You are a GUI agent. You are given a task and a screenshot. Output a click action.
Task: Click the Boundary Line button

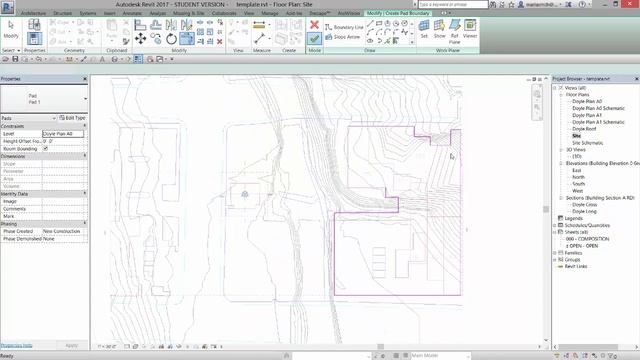pyautogui.click(x=344, y=27)
